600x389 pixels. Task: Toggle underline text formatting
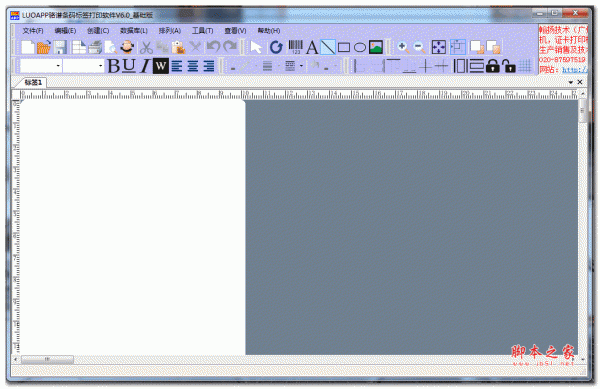[129, 66]
